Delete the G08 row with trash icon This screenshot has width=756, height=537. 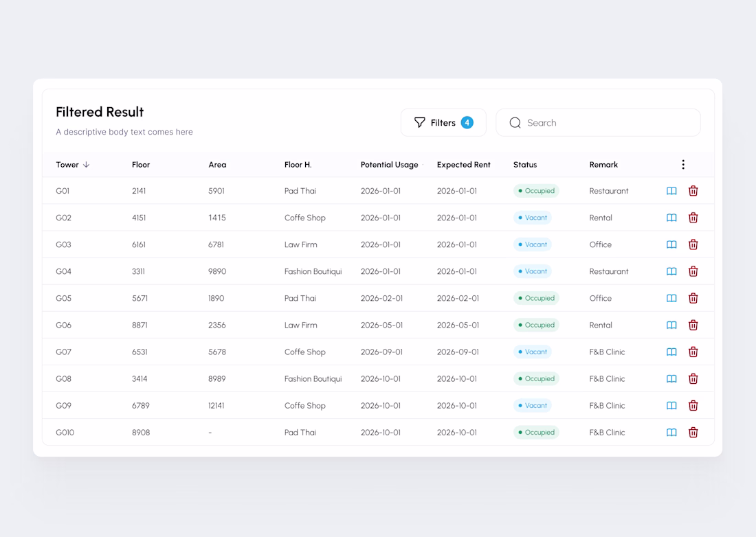(x=693, y=378)
